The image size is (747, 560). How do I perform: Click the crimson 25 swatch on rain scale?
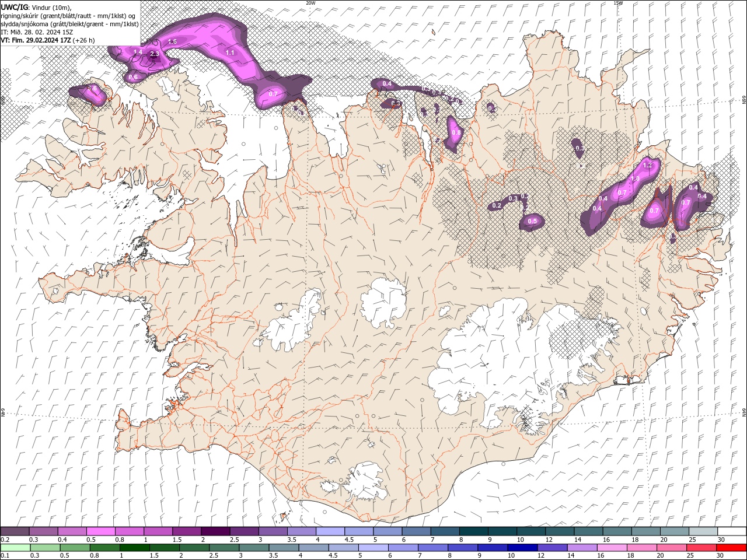pyautogui.click(x=701, y=548)
